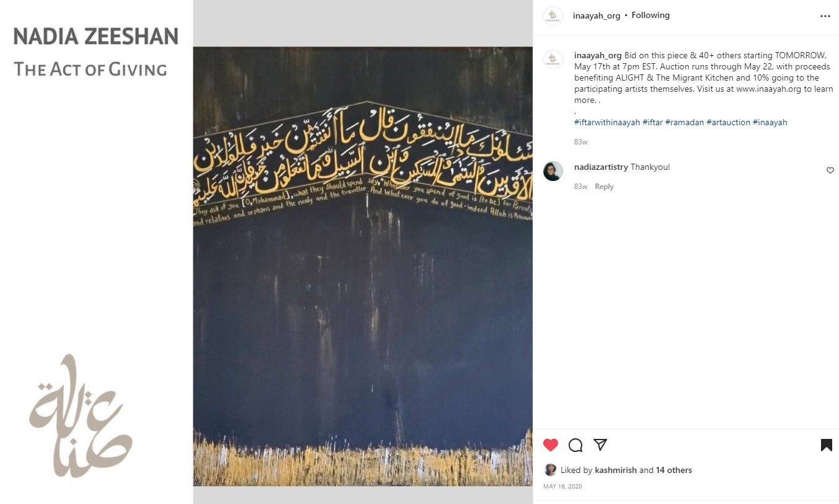Click the MAY 16, 2020 post date
Viewport: 839px width, 504px height.
pyautogui.click(x=562, y=487)
